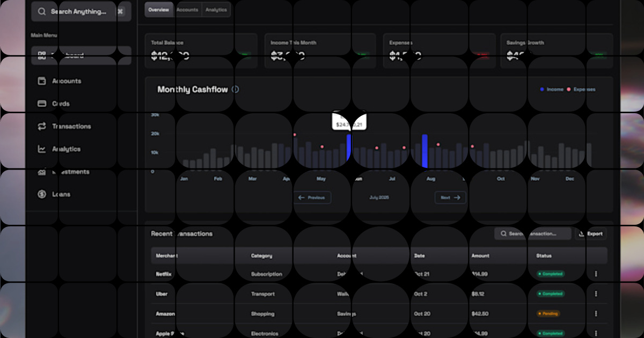The image size is (644, 338).
Task: Switch to the Overview tab
Action: coord(159,10)
